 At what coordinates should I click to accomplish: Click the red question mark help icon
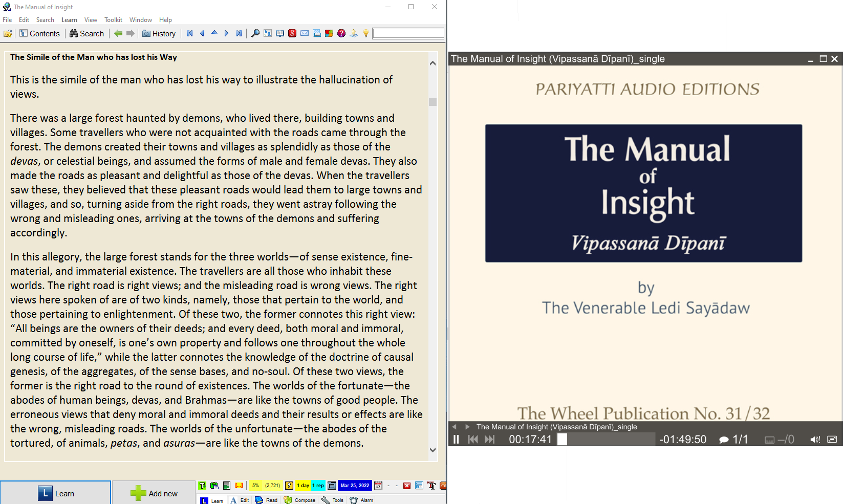[341, 33]
